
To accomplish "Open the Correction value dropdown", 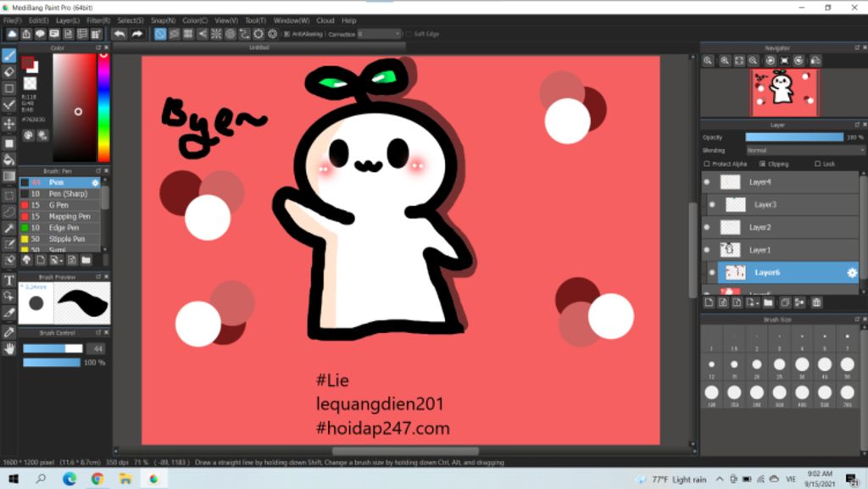I will coord(379,34).
